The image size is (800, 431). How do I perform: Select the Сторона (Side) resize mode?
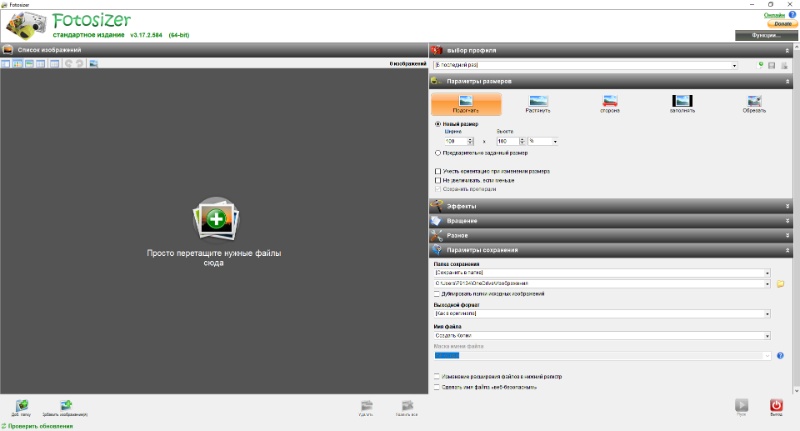(x=610, y=104)
